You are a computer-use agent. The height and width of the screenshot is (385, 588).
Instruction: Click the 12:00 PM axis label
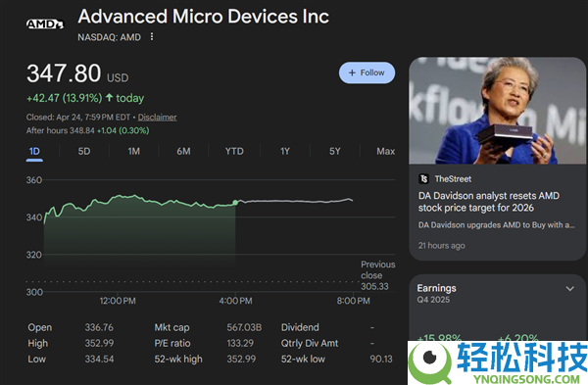pos(118,301)
